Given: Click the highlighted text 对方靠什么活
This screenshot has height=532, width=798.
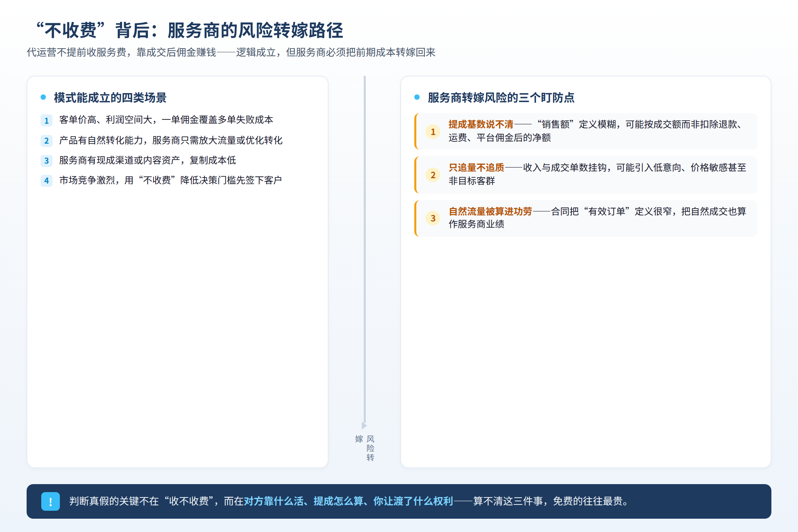Looking at the screenshot, I should 273,501.
